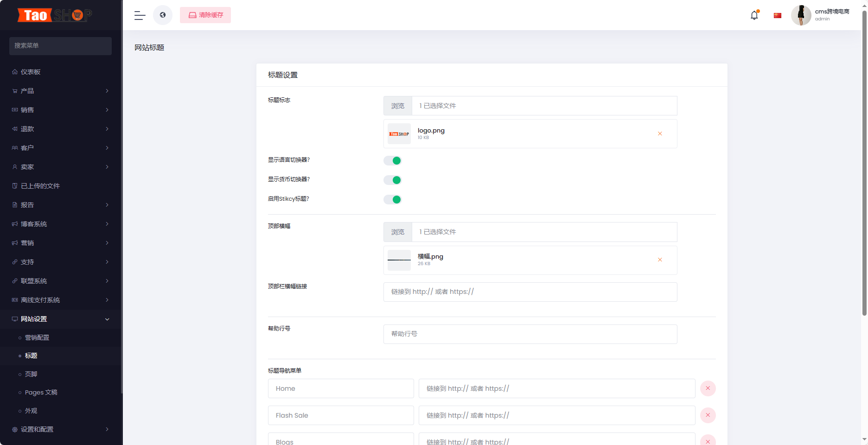
Task: Toggle the 显示货币切换器 switch
Action: 392,180
